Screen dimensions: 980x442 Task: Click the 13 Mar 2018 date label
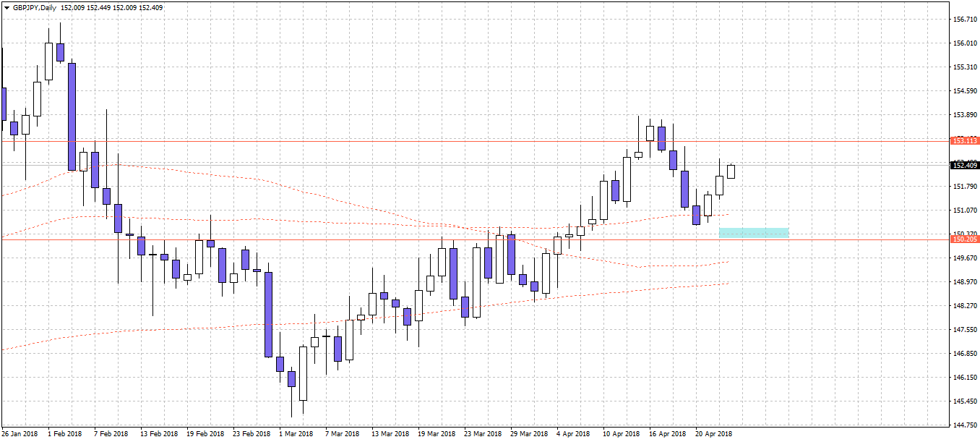(390, 434)
